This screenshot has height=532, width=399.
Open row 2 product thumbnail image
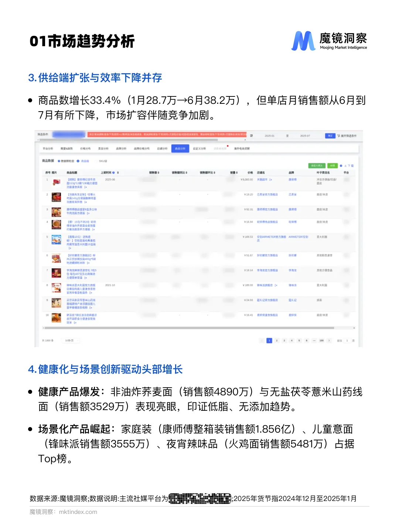56,197
